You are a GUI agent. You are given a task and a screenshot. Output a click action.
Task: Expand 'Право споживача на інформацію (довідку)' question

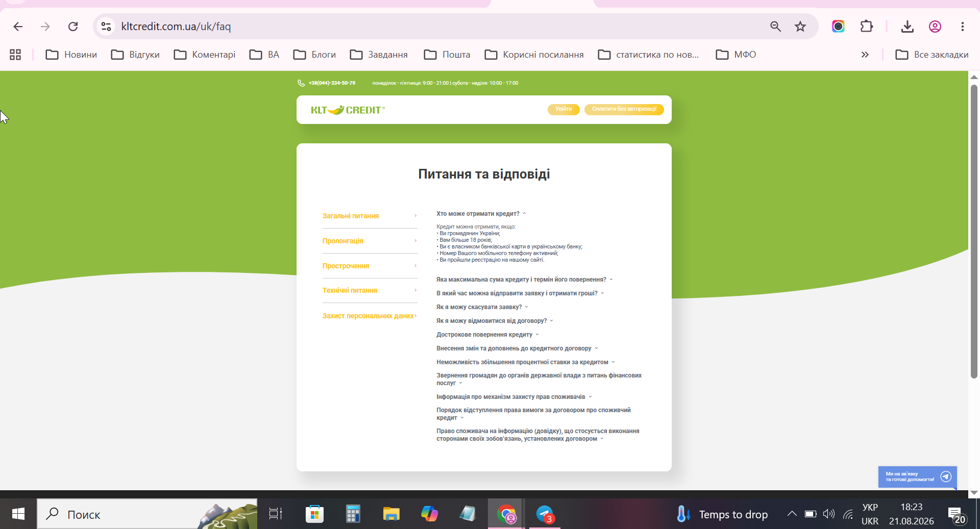coord(538,435)
